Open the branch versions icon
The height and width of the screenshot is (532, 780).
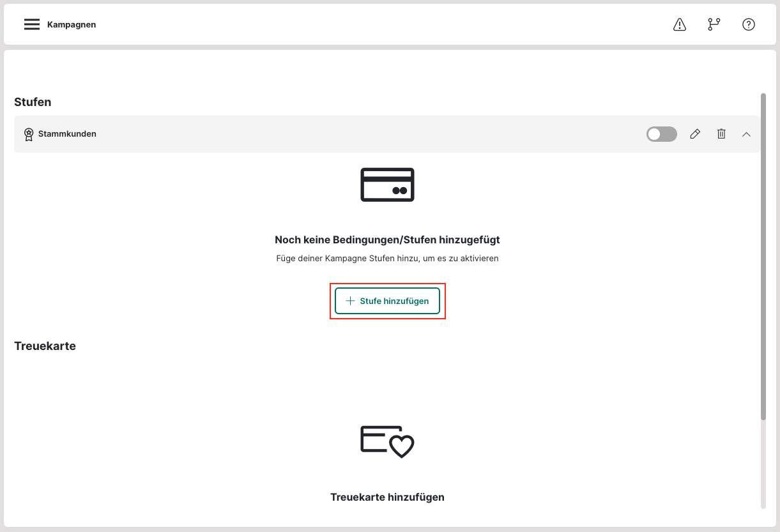[714, 25]
